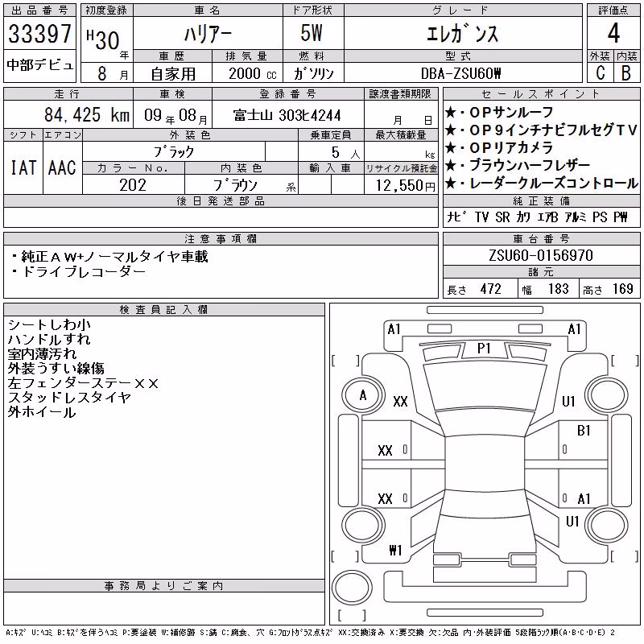
Task: Select the color number 202
Action: 133,185
